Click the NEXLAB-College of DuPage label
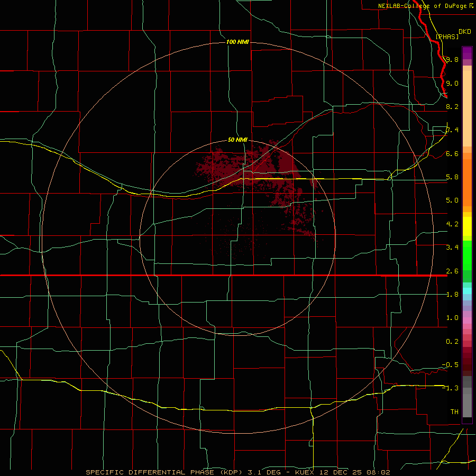The width and height of the screenshot is (476, 476). (422, 6)
